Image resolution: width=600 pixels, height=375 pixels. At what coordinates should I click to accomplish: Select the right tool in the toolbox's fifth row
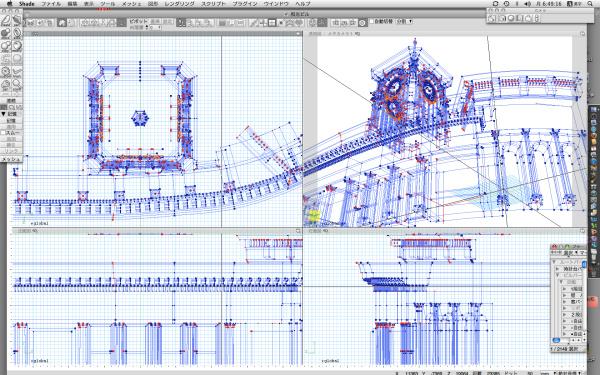point(17,72)
